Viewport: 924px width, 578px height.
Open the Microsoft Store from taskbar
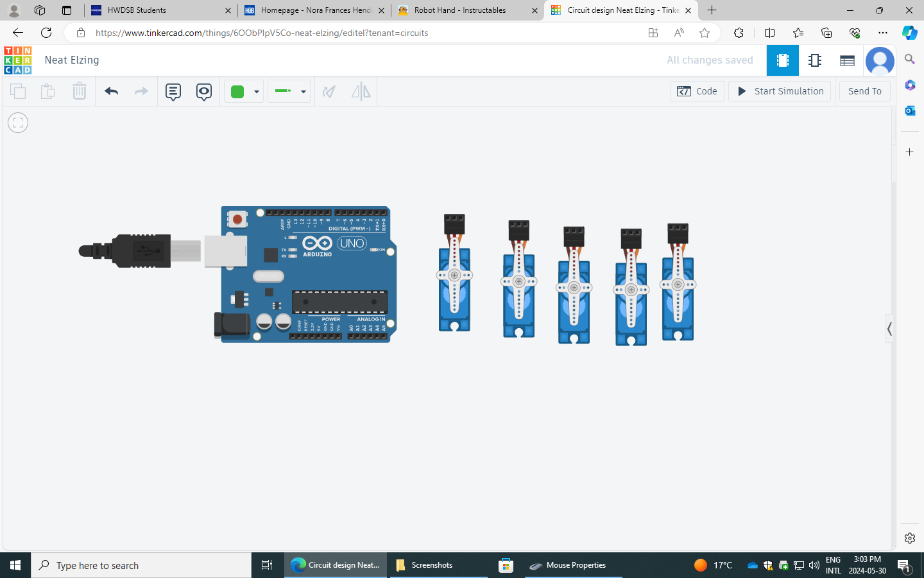pos(506,565)
